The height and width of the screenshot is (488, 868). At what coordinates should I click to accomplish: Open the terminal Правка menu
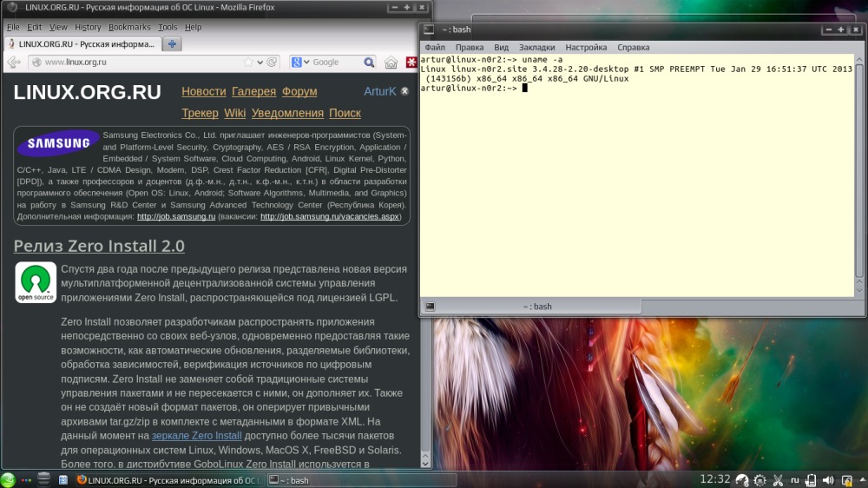[470, 48]
